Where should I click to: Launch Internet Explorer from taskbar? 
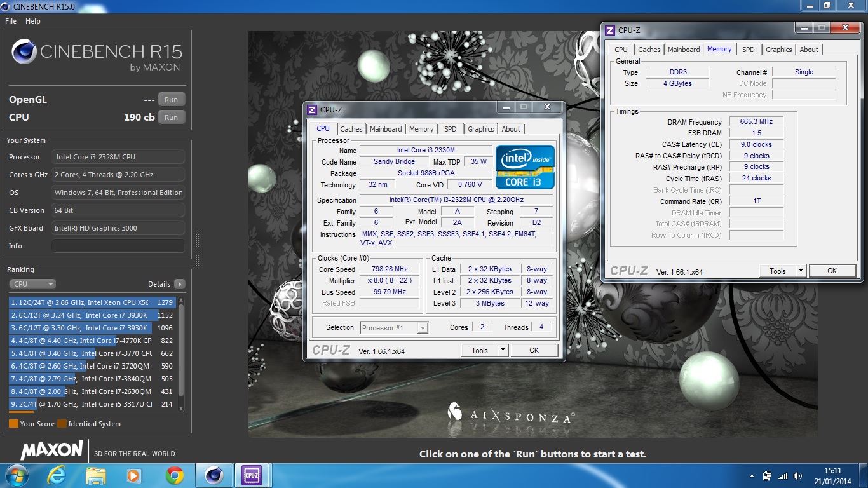[57, 475]
